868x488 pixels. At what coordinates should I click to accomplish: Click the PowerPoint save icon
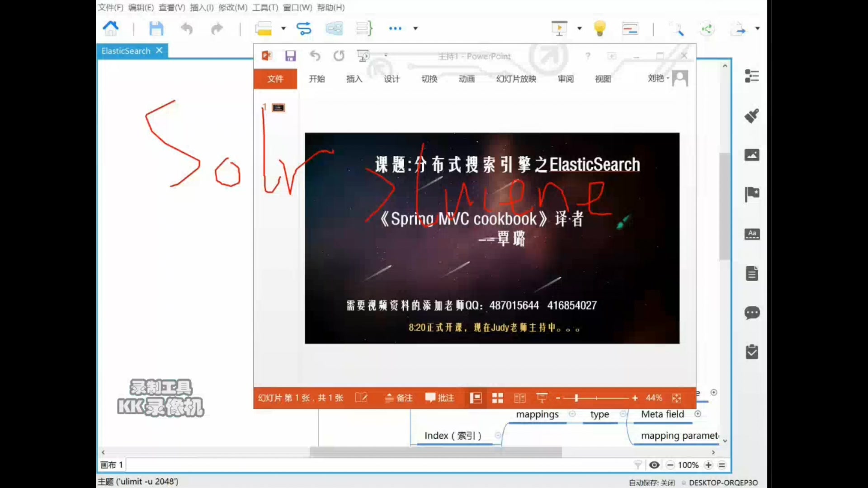[x=290, y=56]
